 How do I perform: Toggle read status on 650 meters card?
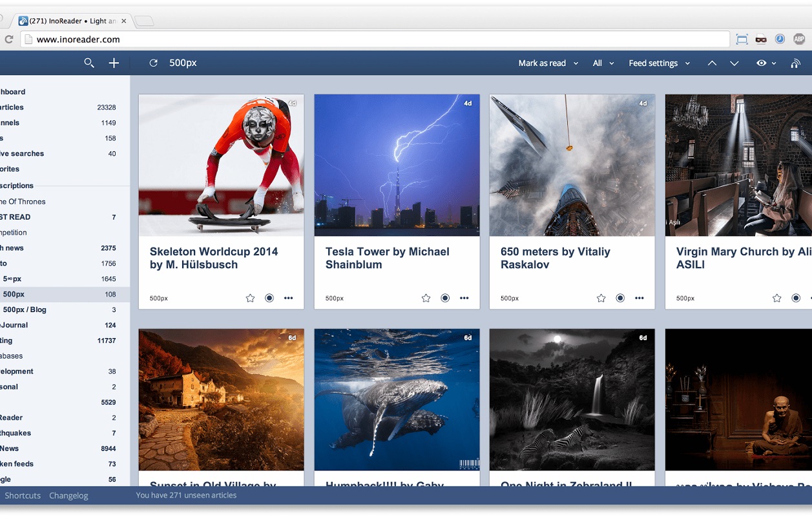point(620,298)
